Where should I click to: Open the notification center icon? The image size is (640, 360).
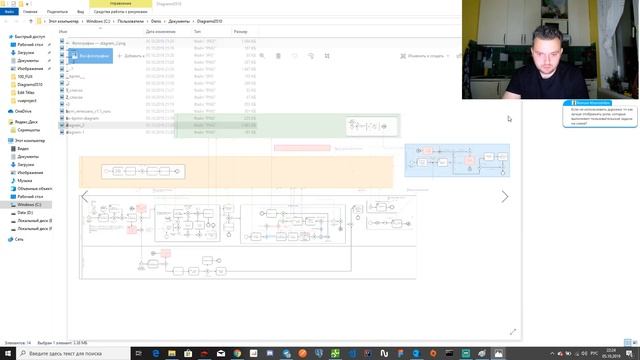click(629, 353)
